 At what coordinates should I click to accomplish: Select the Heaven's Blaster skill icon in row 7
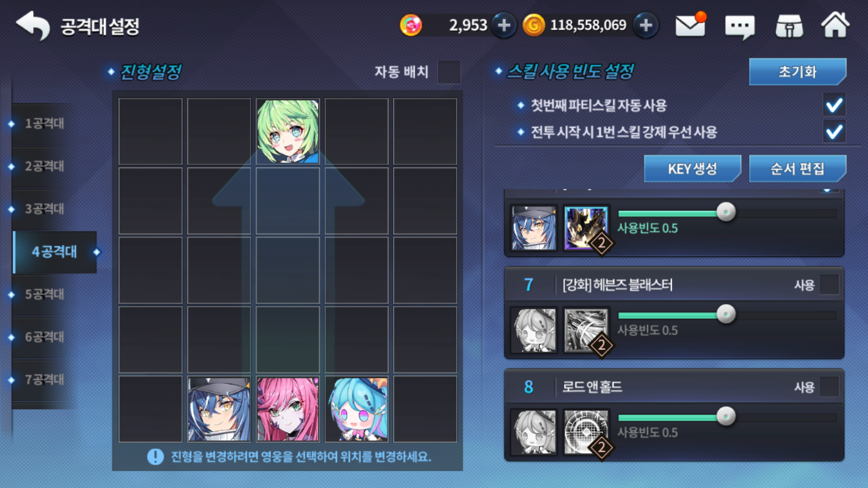point(586,330)
